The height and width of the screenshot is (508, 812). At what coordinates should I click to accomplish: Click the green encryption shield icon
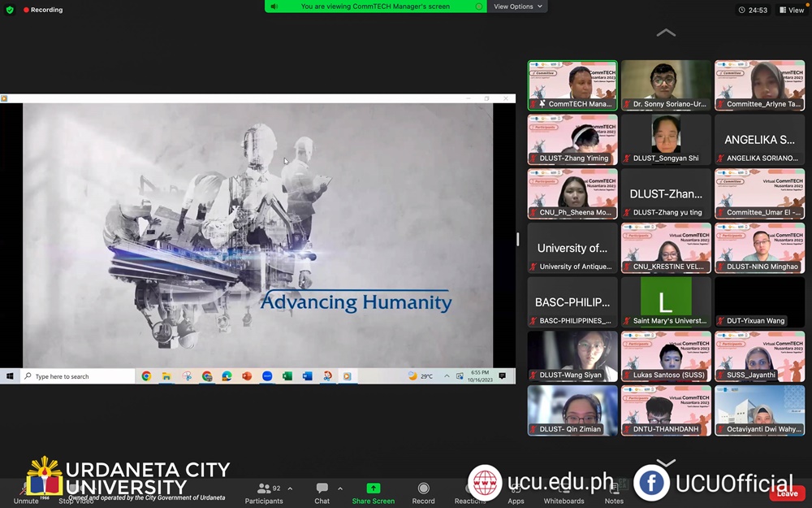tap(10, 10)
